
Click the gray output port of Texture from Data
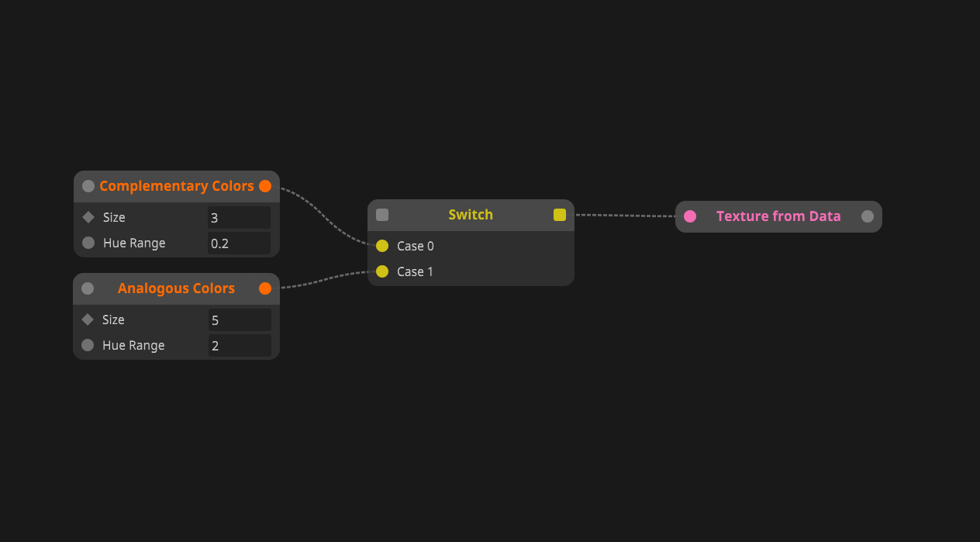(868, 216)
